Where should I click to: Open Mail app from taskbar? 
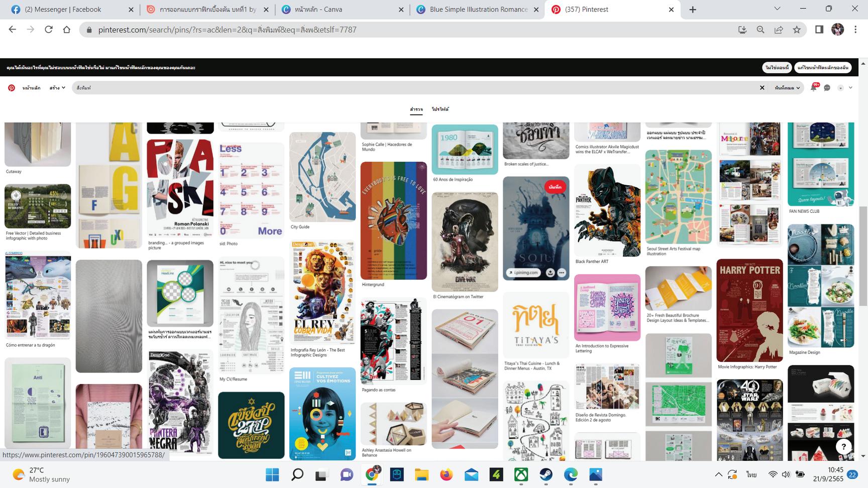471,474
